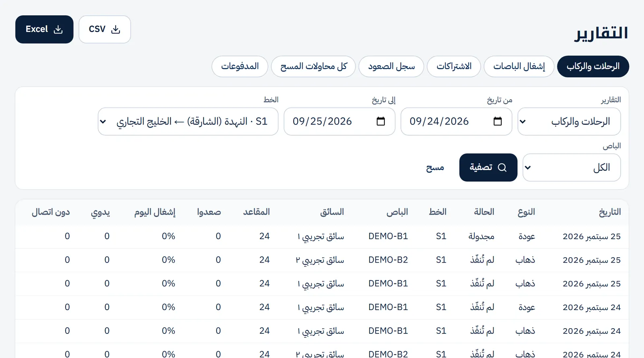Open calendar picker for the من تاريخ date
Image resolution: width=644 pixels, height=358 pixels.
497,121
